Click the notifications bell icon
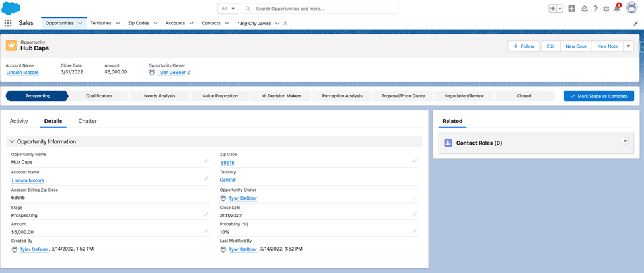 coord(616,9)
